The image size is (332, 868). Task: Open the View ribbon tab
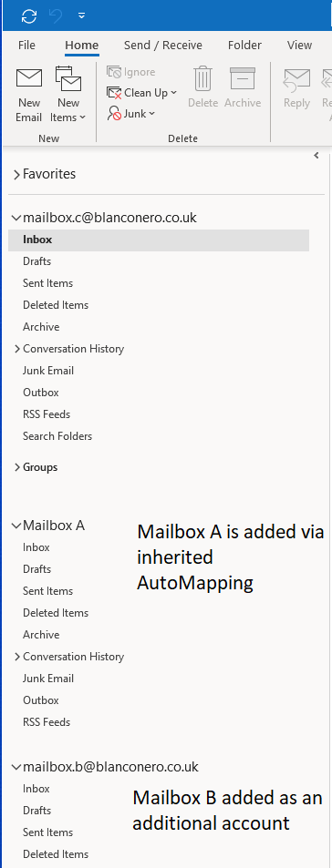click(299, 46)
